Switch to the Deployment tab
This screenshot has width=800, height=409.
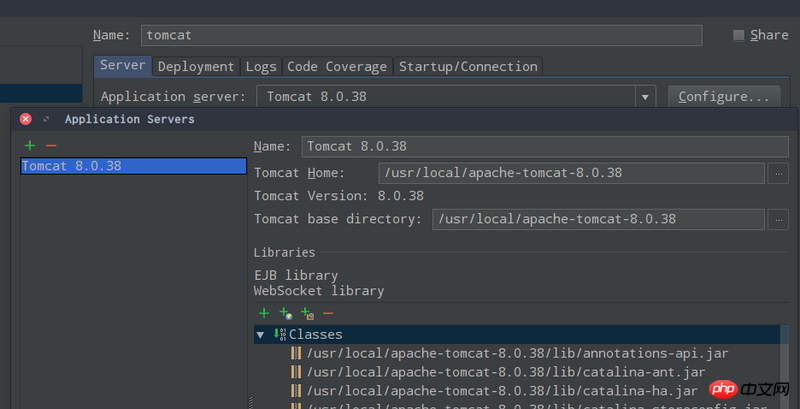tap(196, 67)
